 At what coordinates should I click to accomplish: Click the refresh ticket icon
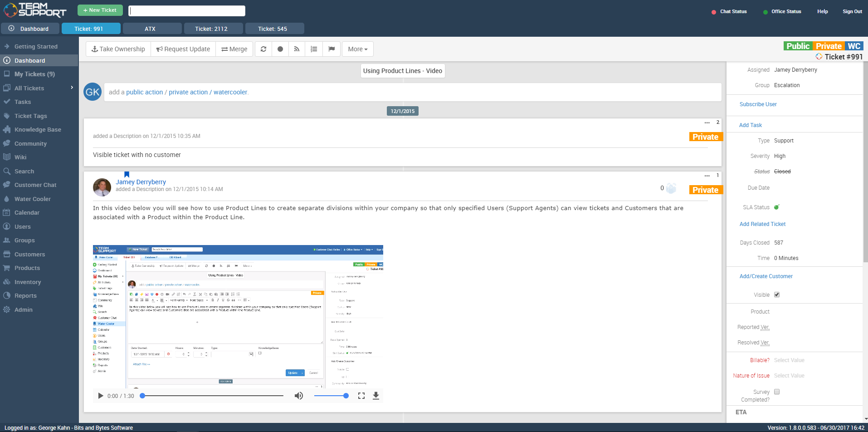click(x=263, y=49)
